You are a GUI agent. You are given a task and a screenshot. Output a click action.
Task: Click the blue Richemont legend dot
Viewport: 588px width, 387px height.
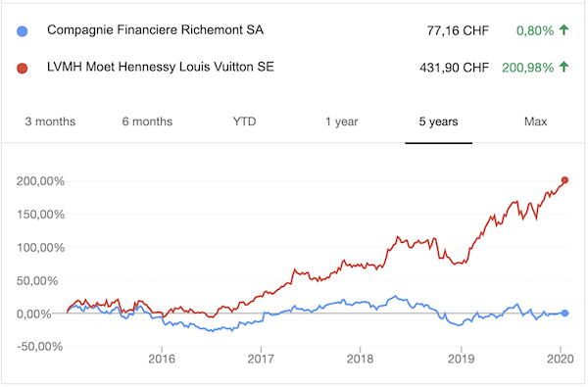pyautogui.click(x=23, y=31)
